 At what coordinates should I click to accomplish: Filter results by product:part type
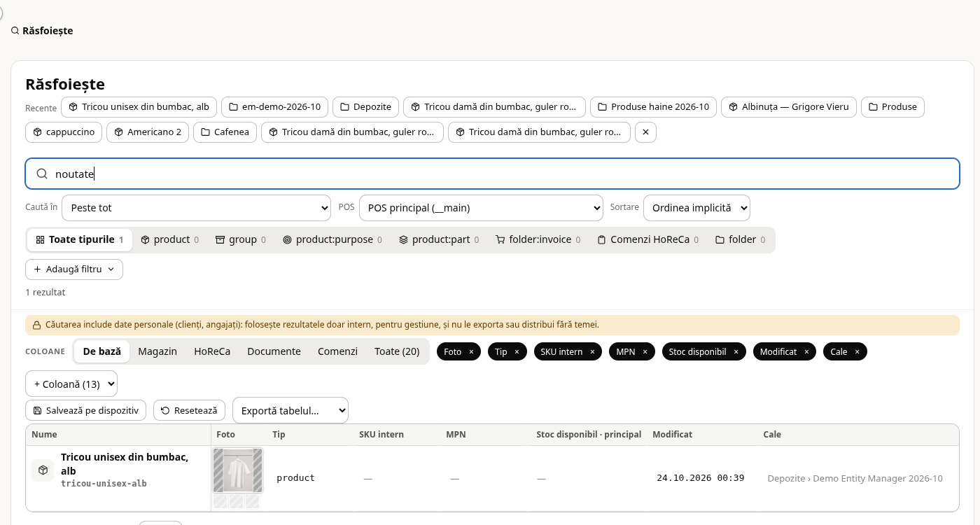coord(439,240)
